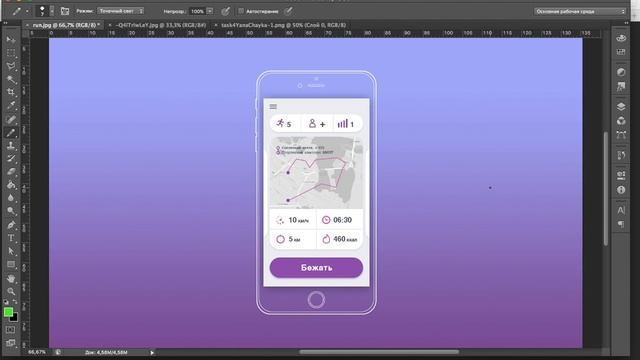Open the Channels panel icon

click(621, 121)
